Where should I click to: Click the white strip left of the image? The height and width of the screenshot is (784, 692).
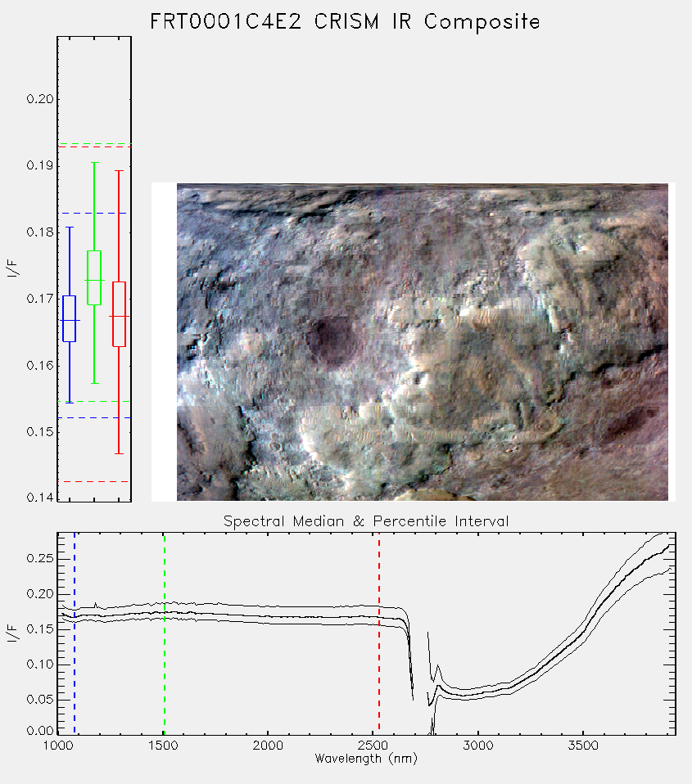164,342
